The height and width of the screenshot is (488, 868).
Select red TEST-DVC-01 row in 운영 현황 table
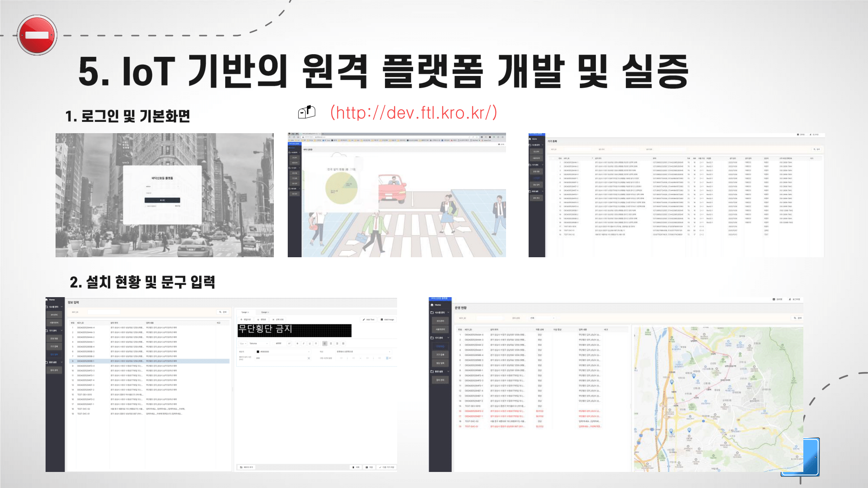pyautogui.click(x=542, y=426)
